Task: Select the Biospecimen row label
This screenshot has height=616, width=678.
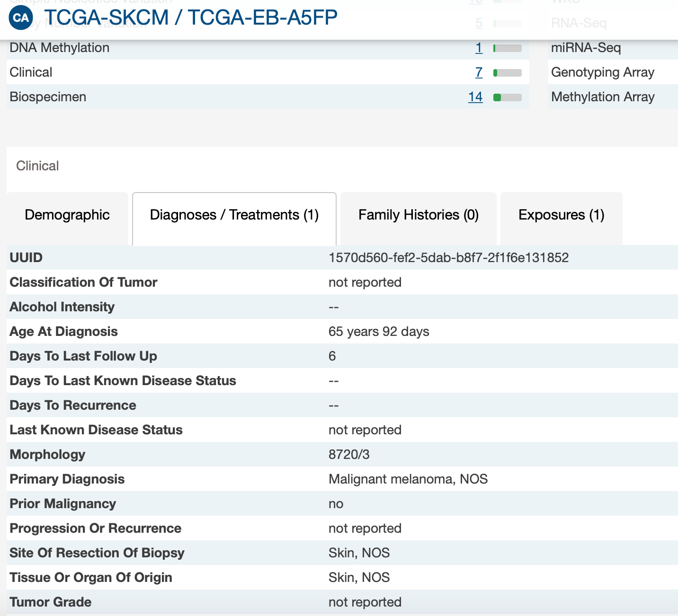Action: 48,97
